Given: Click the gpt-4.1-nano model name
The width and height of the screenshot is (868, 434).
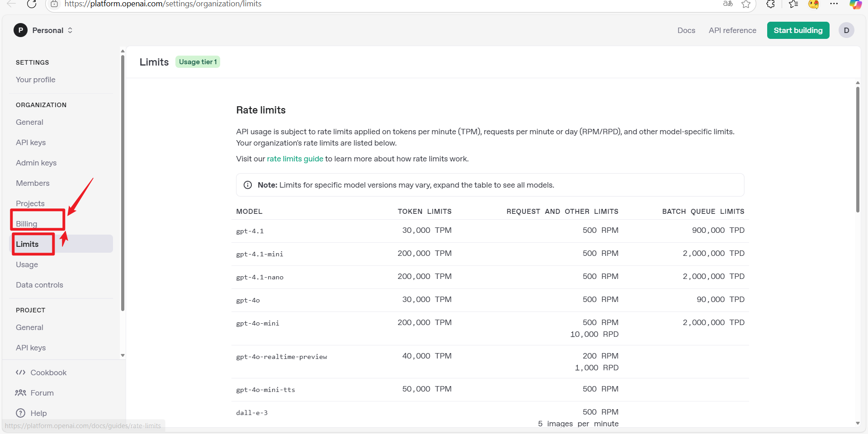Looking at the screenshot, I should point(259,277).
